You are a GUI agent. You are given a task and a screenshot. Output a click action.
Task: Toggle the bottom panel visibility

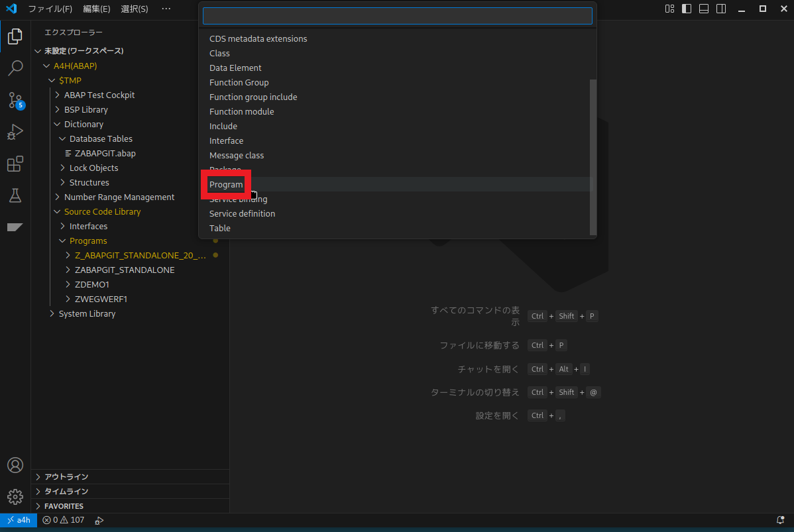click(703, 9)
